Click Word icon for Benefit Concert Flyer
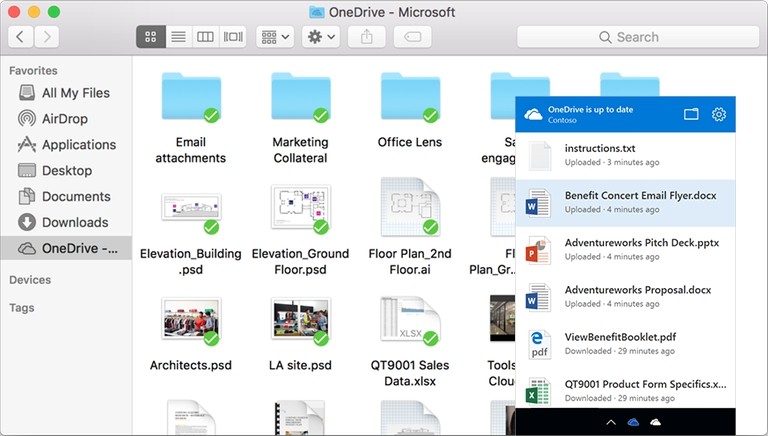 coord(538,203)
